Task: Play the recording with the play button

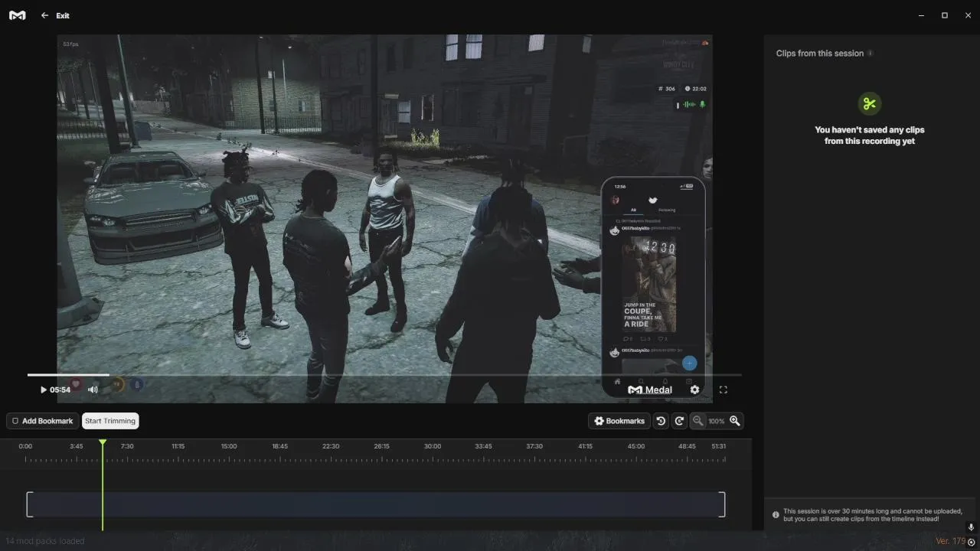Action: point(43,390)
